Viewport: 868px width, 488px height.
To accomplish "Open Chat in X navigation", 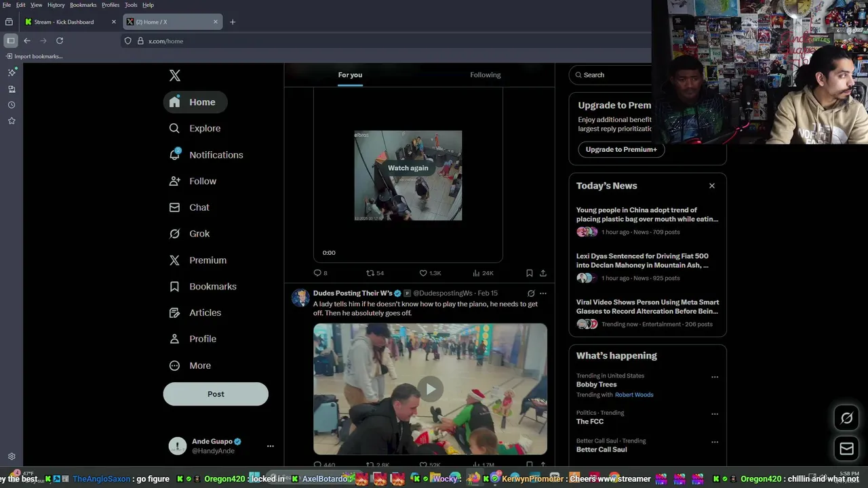I will (x=190, y=207).
